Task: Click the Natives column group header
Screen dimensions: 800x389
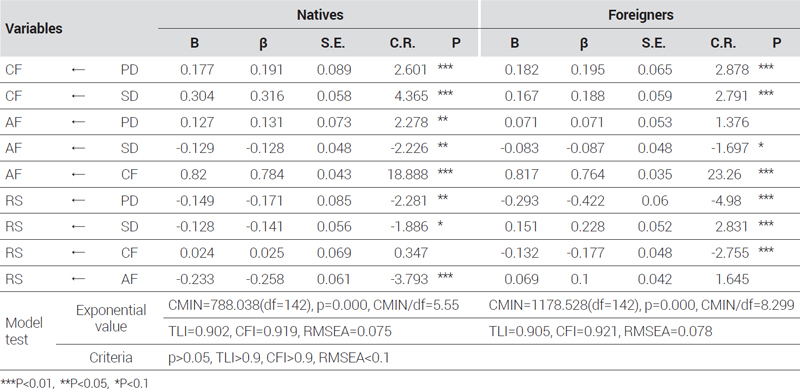Action: (320, 15)
